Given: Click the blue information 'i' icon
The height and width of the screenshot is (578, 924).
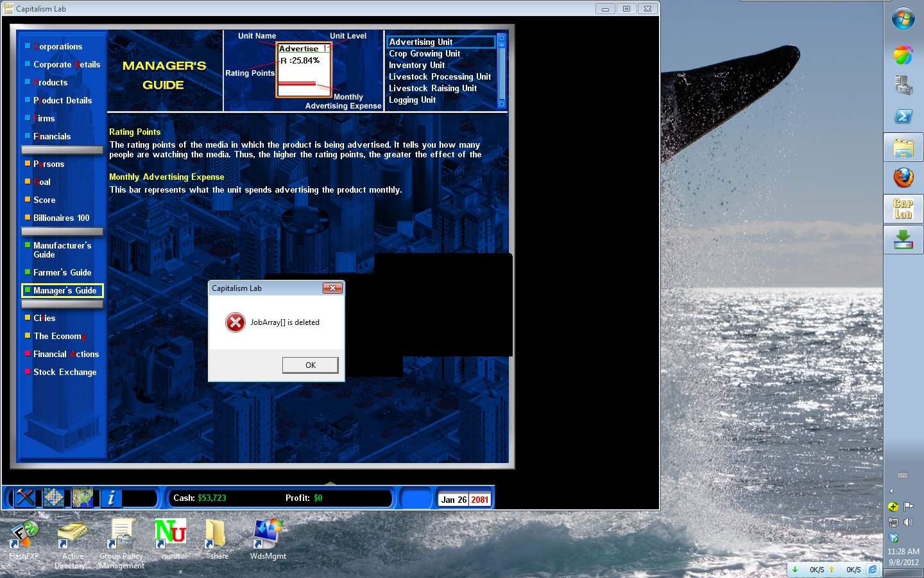Looking at the screenshot, I should tap(111, 497).
